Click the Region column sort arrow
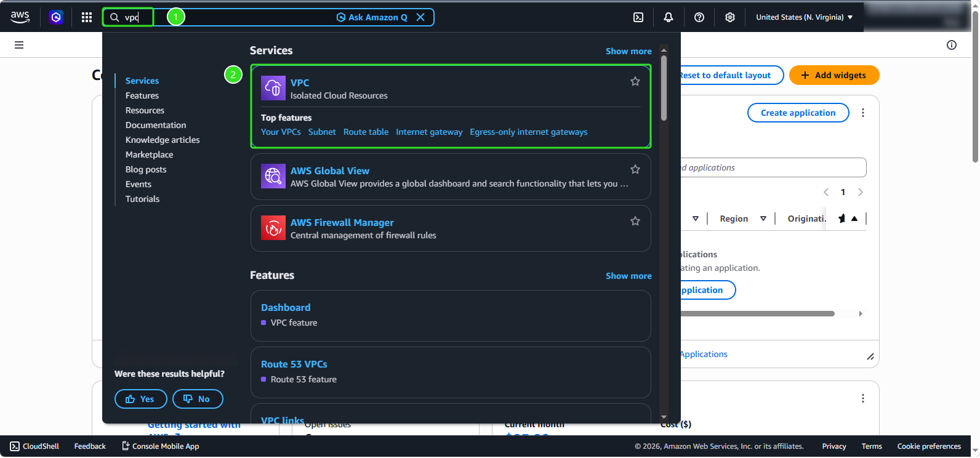The width and height of the screenshot is (980, 458). pos(763,219)
